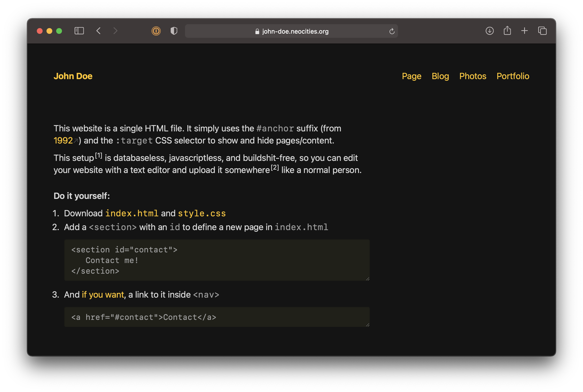Open the Page nav link
Screen dimensions: 583x392
411,76
